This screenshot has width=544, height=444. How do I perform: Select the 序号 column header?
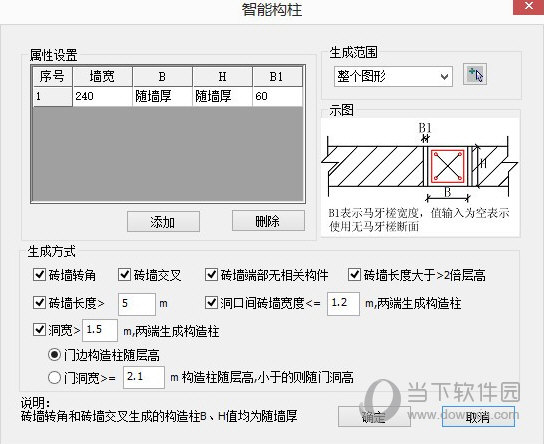(53, 76)
